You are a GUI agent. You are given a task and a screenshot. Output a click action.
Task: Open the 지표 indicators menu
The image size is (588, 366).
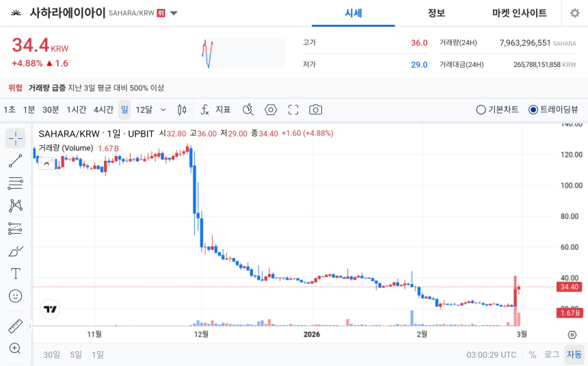(215, 109)
